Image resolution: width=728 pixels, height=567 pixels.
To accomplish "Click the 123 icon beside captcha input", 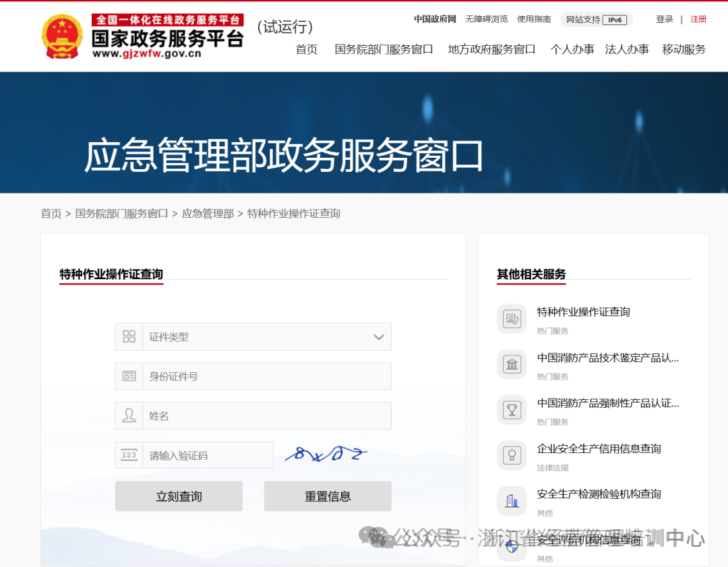I will point(129,455).
